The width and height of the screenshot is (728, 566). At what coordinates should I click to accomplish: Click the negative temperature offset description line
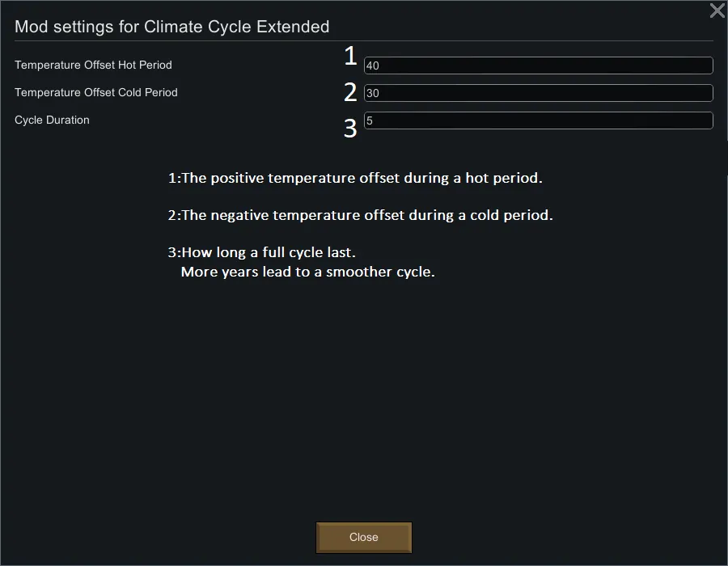[x=361, y=215]
